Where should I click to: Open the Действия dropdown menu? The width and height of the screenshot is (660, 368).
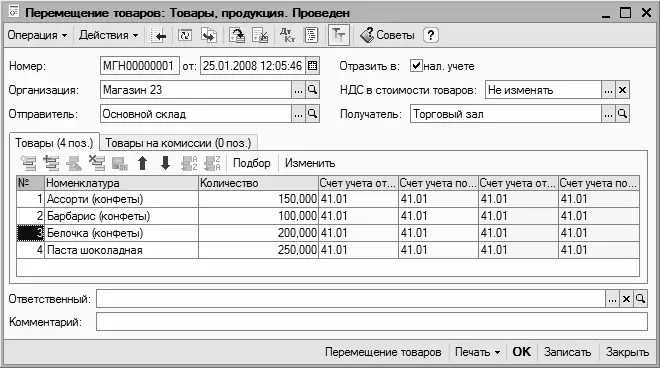(x=109, y=35)
